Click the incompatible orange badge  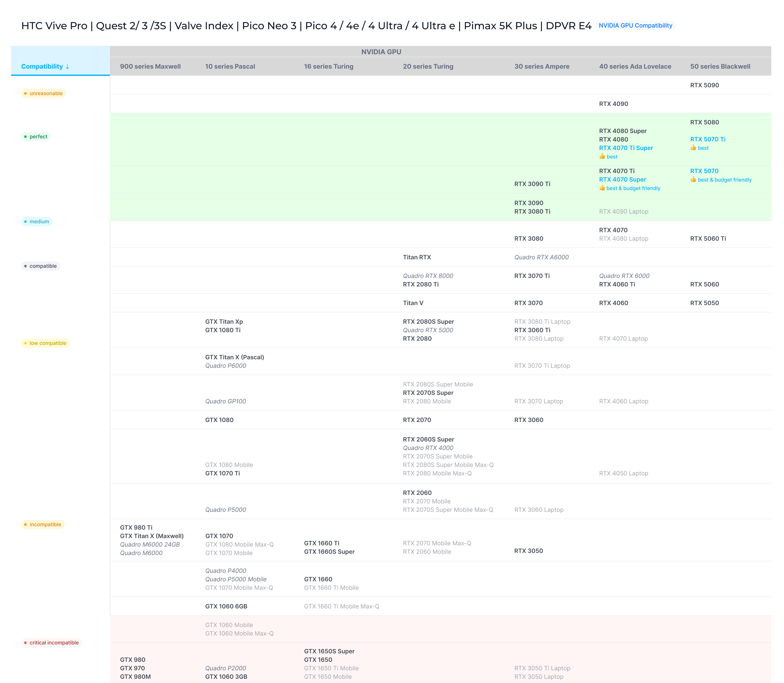[43, 525]
